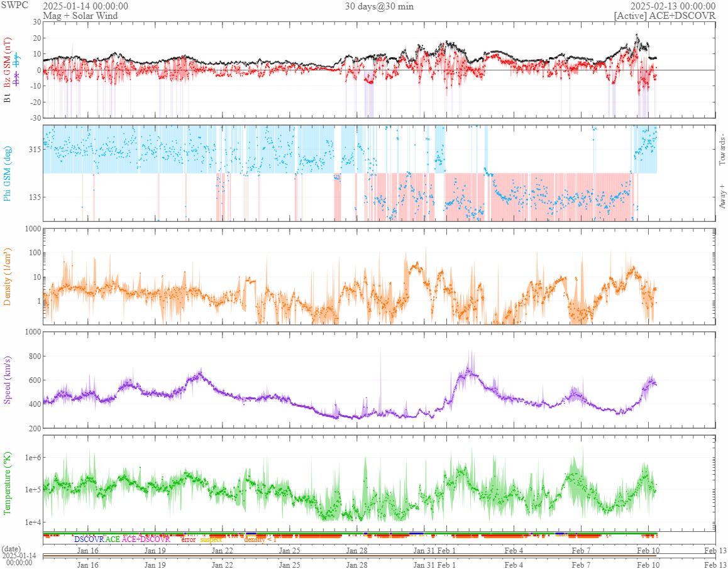Click the '[Active] ACE+DSCOVR' source label

(x=665, y=16)
